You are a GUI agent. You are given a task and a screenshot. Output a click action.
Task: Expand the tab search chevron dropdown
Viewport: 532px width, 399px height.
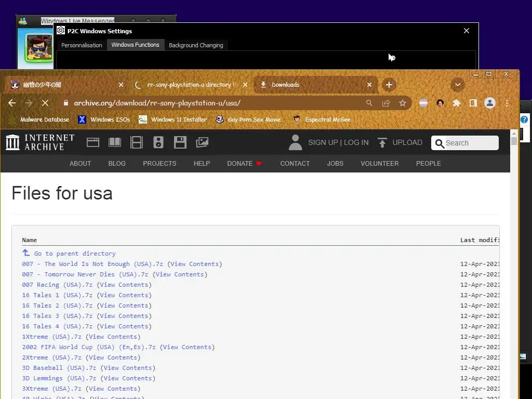pos(457,85)
